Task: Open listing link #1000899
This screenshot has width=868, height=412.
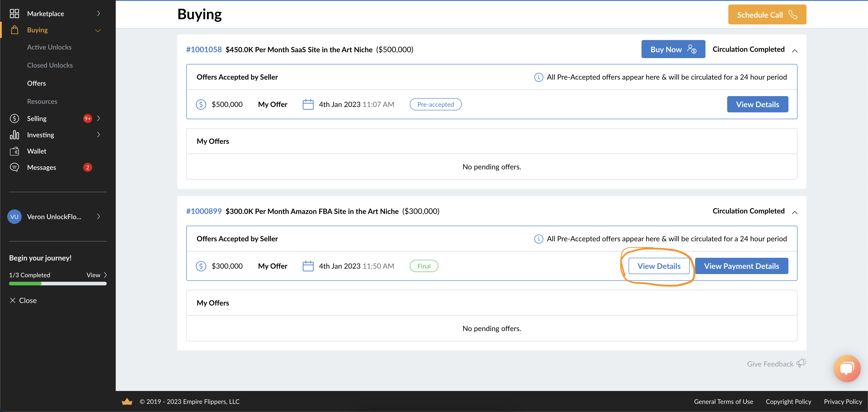Action: 204,211
